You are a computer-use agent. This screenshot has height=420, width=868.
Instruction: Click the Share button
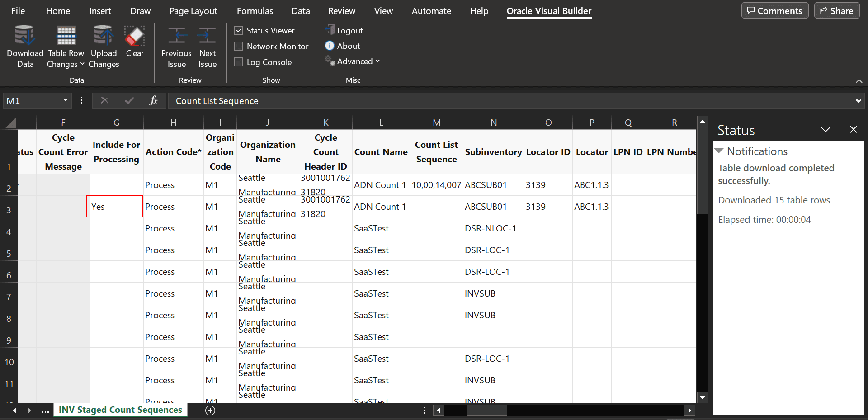(x=836, y=10)
